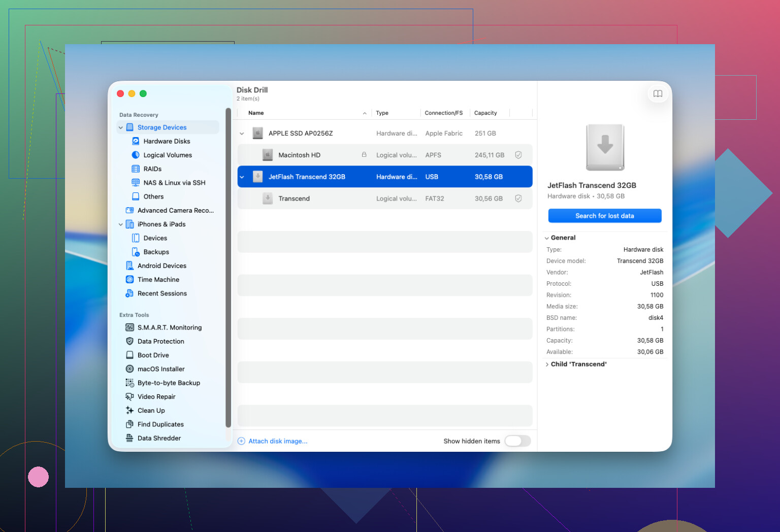Viewport: 780px width, 532px height.
Task: Click the protection shield on Macintosh HD row
Action: [x=518, y=155]
